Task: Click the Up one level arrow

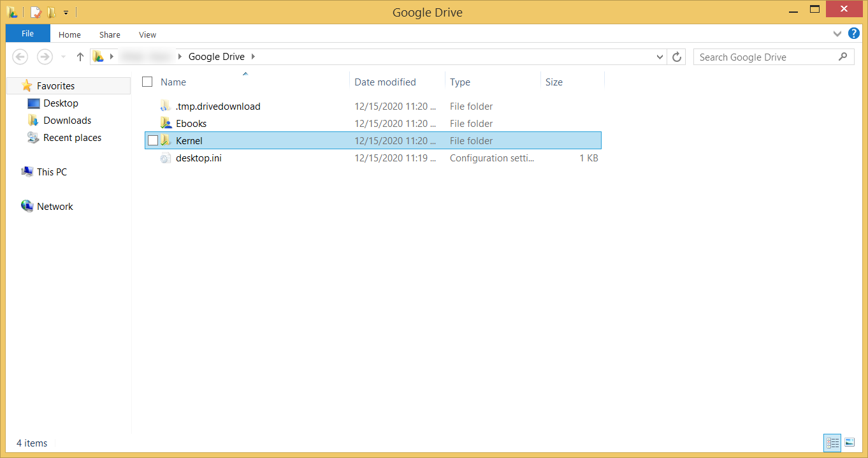Action: coord(80,57)
